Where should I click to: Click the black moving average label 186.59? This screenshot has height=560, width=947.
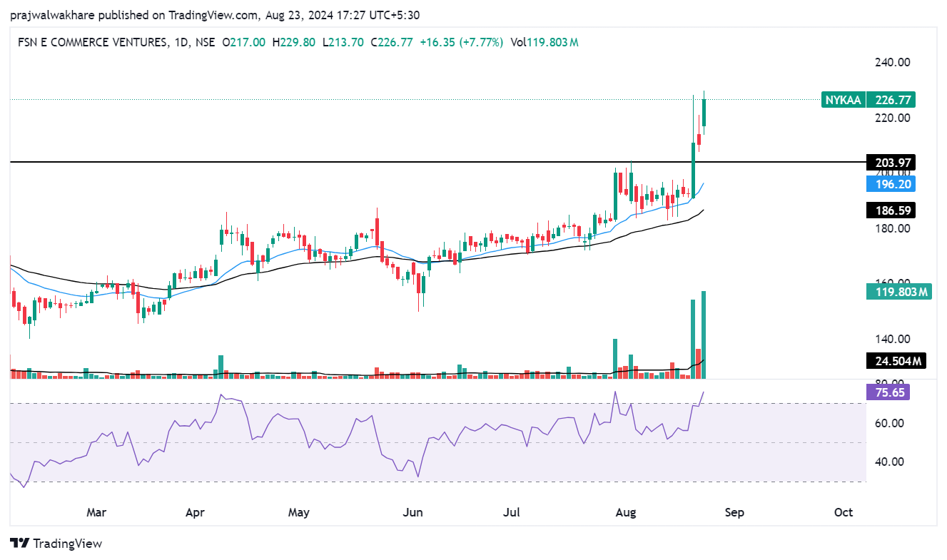tap(890, 210)
